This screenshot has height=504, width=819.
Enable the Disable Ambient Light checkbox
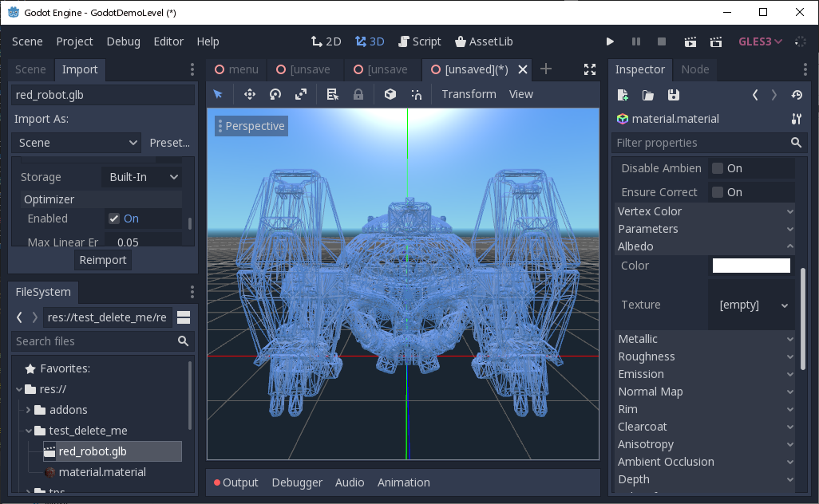718,168
